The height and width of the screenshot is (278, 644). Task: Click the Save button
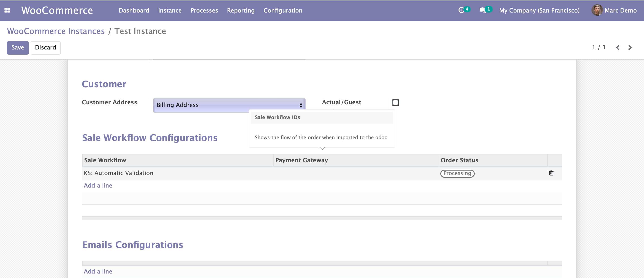coord(17,47)
